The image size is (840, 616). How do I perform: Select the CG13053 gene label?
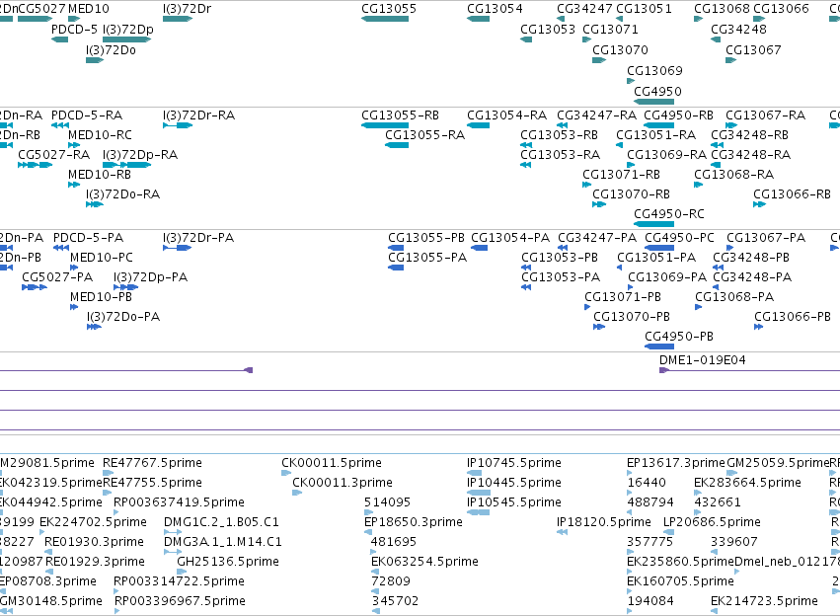[x=548, y=30]
